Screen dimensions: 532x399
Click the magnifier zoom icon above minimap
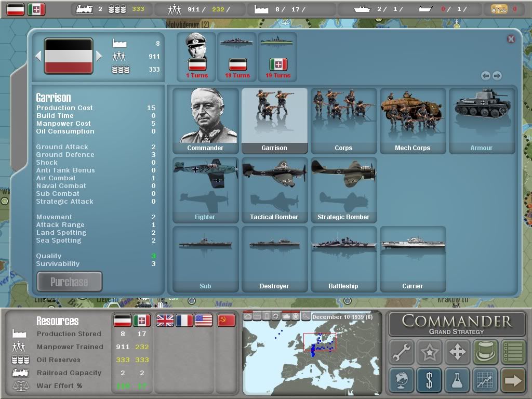click(305, 316)
